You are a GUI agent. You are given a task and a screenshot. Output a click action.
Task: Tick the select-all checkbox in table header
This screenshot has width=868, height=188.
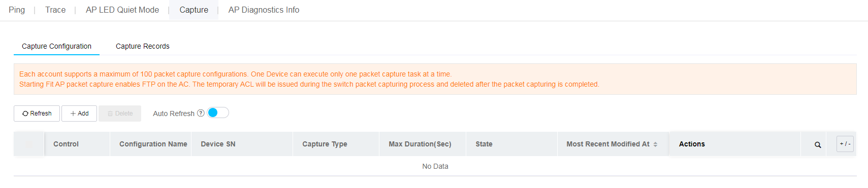28,144
